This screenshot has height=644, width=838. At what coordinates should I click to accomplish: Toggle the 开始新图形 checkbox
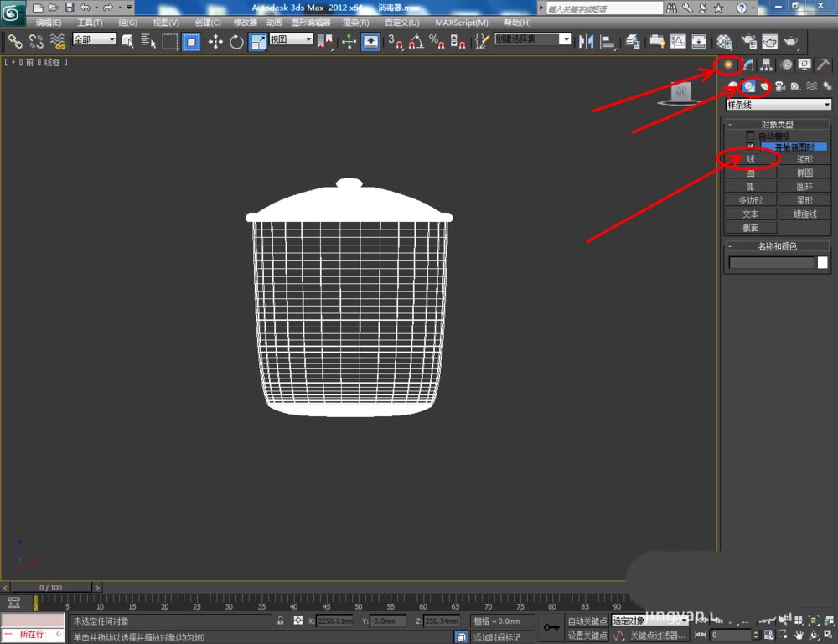[x=750, y=147]
